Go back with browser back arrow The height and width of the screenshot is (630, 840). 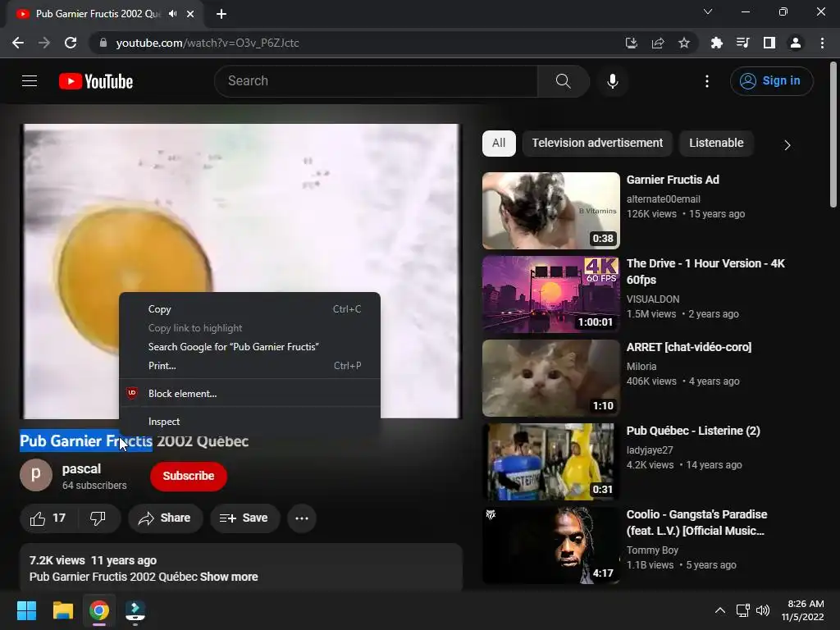click(x=18, y=43)
